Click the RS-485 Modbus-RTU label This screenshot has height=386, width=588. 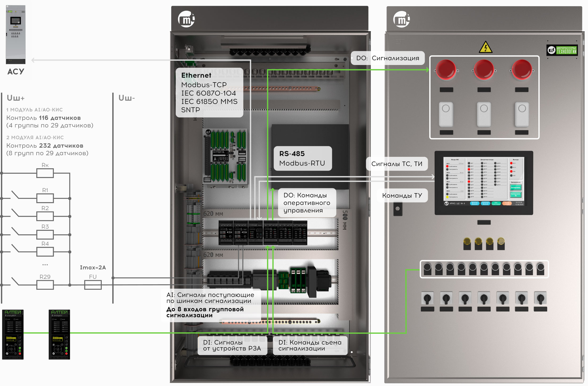point(302,158)
